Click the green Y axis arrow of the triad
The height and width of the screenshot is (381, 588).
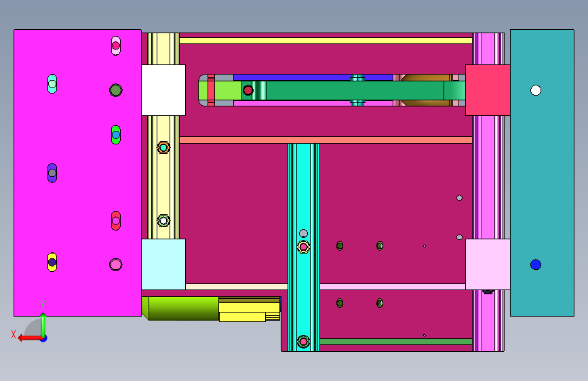tap(43, 325)
